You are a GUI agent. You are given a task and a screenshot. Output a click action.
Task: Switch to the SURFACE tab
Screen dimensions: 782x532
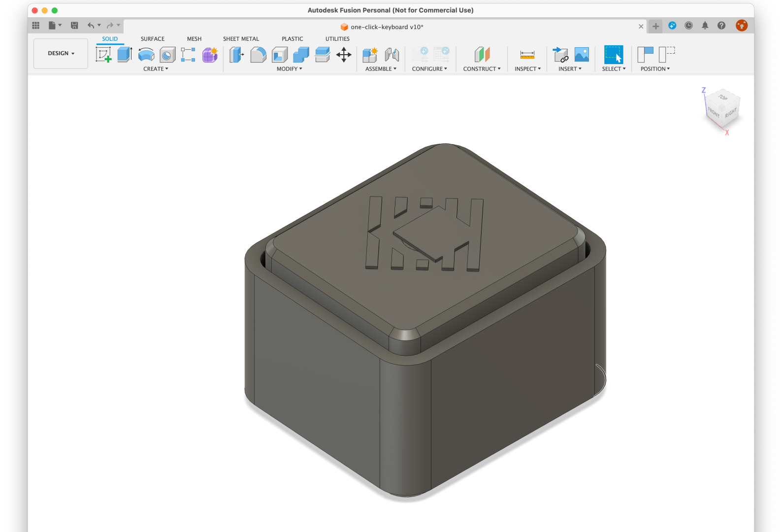[x=153, y=39]
